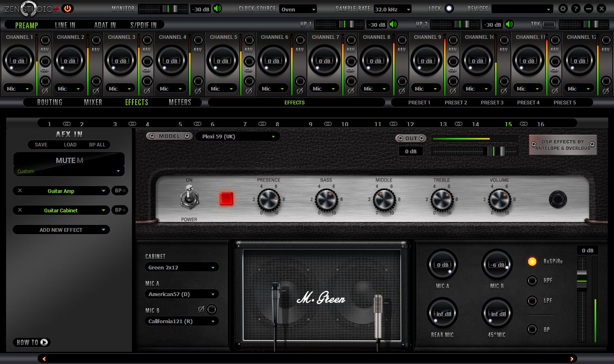Mute the HP 1 speaker icon
Viewport: 614px width, 364px height.
pos(393,24)
